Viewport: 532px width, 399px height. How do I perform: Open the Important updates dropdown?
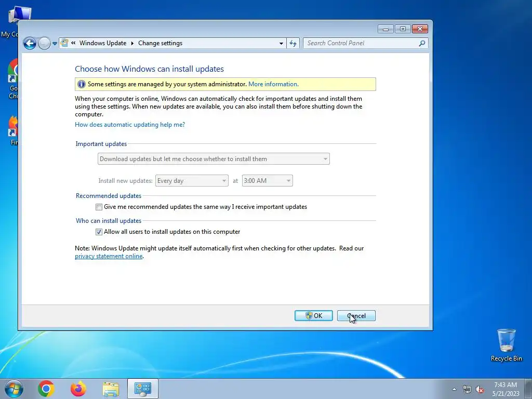click(214, 159)
